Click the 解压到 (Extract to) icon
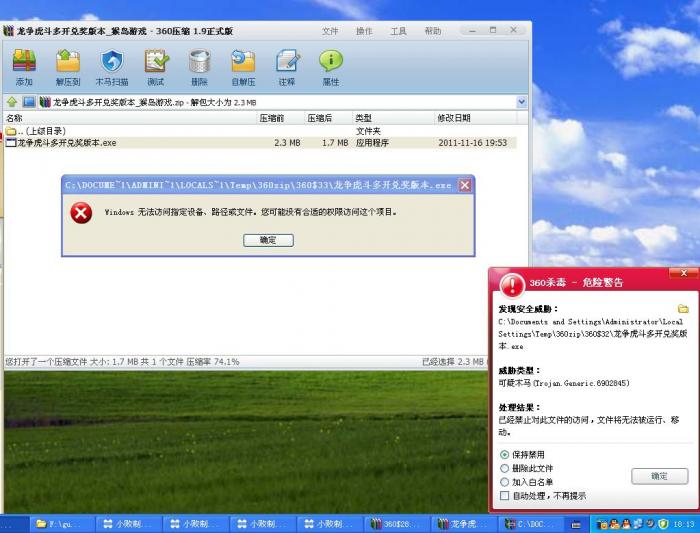 click(x=68, y=67)
